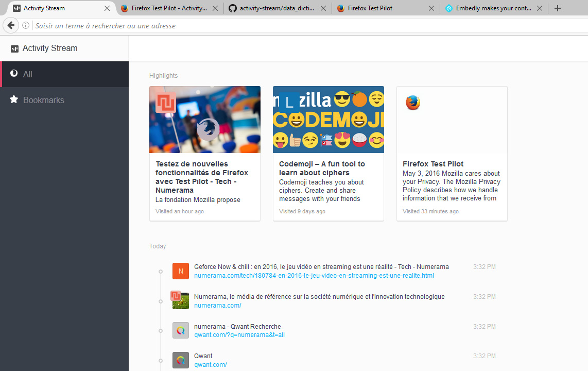Click the Firefox logo on Firefox Test Pilot card
This screenshot has height=371, width=588.
413,103
